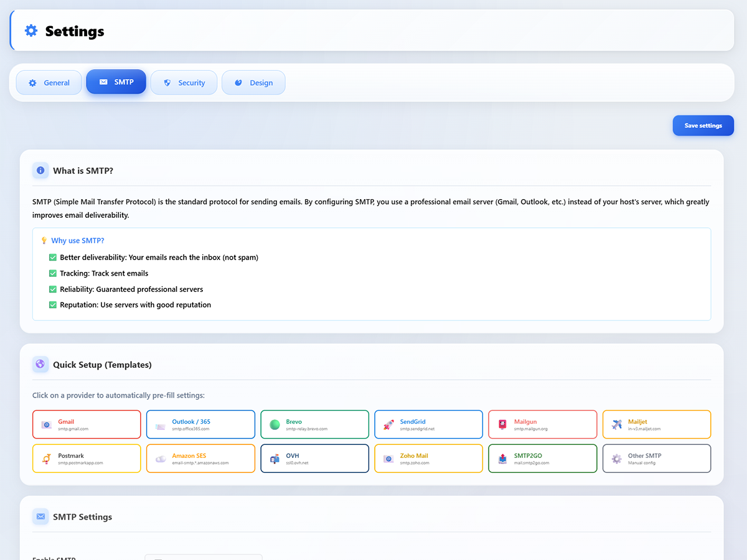The image size is (747, 560).
Task: Choose the SMTP2GO template
Action: point(542,457)
